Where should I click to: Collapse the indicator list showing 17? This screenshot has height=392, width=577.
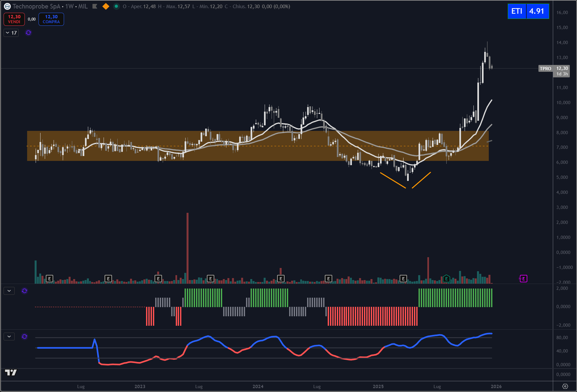(11, 33)
